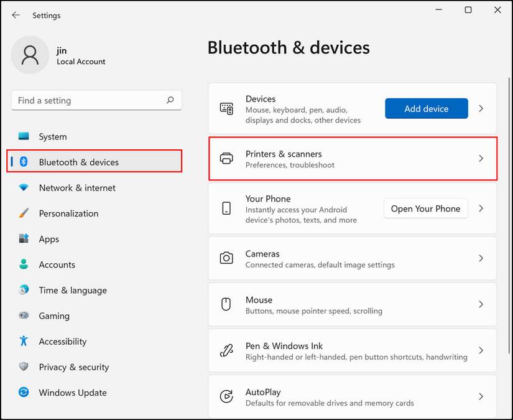Viewport: 513px width, 420px height.
Task: Open Network & internet settings
Action: [77, 188]
